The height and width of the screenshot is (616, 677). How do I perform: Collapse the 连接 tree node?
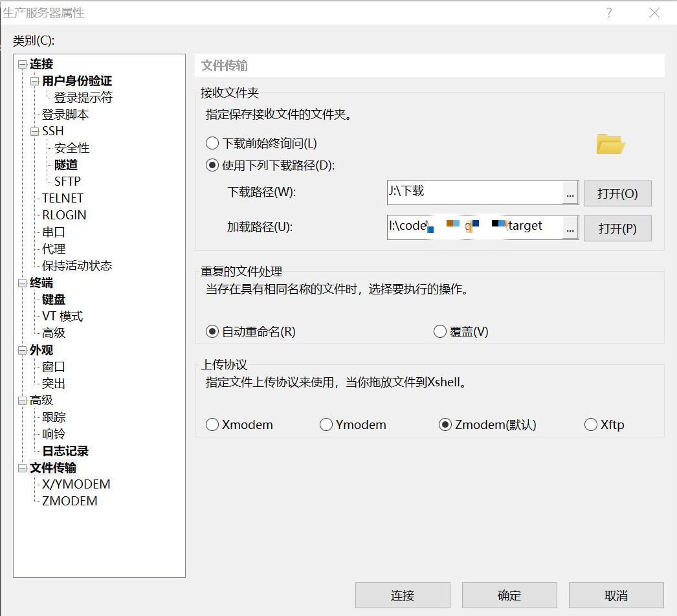(x=23, y=65)
